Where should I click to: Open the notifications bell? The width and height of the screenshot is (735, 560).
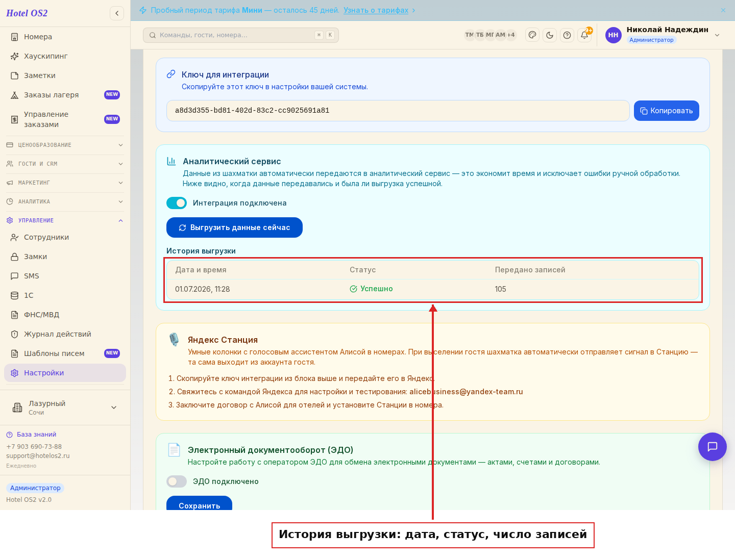click(584, 35)
